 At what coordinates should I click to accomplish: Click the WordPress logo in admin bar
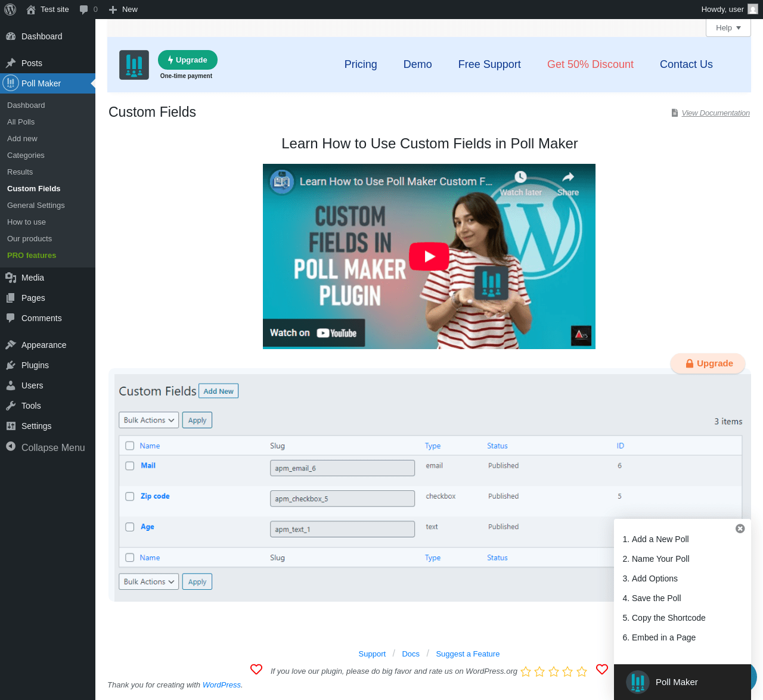(10, 10)
